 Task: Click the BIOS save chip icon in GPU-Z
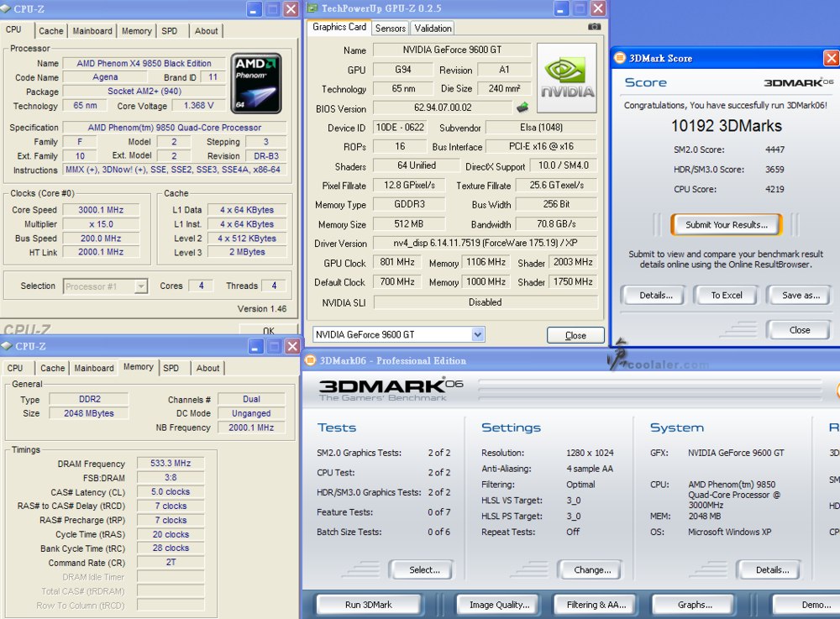click(522, 108)
